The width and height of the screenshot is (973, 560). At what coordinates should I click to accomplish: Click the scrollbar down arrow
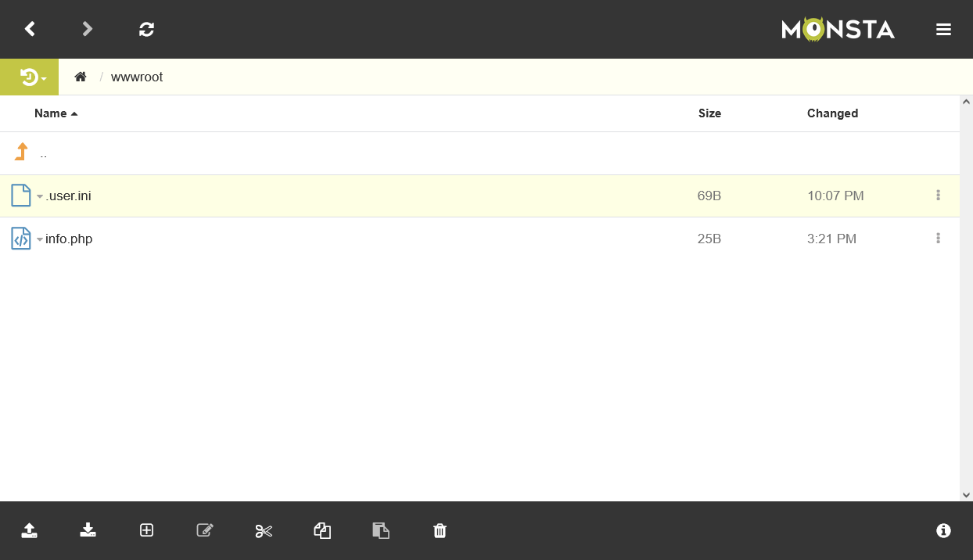pyautogui.click(x=966, y=494)
